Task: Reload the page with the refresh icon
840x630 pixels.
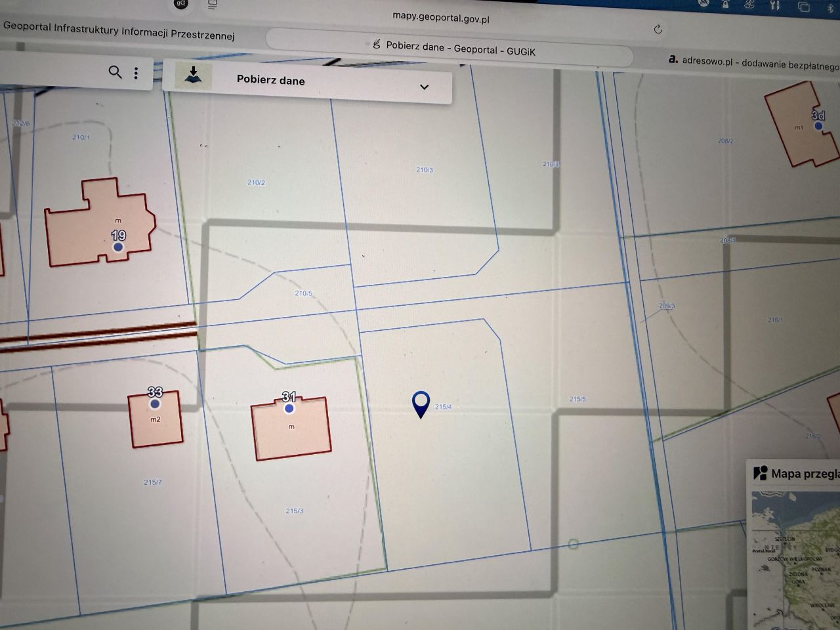Action: tap(658, 29)
